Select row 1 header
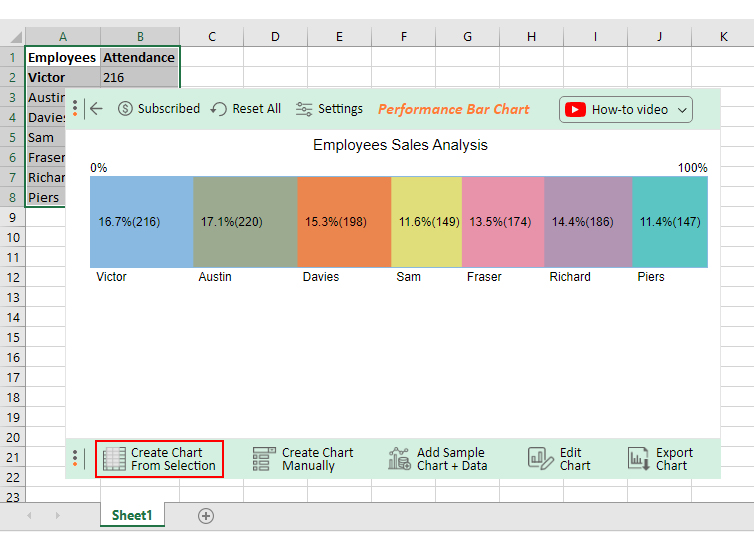Viewport: 754px width, 552px height. [x=13, y=57]
